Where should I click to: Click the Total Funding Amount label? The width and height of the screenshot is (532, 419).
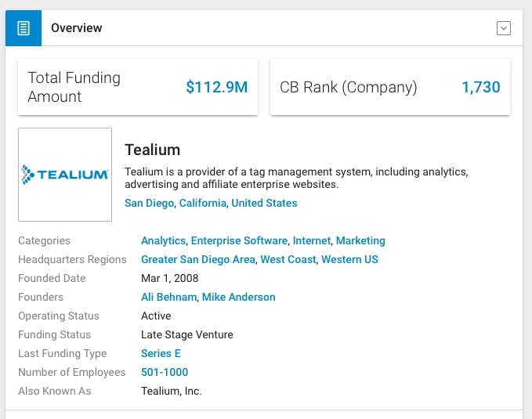click(x=74, y=87)
